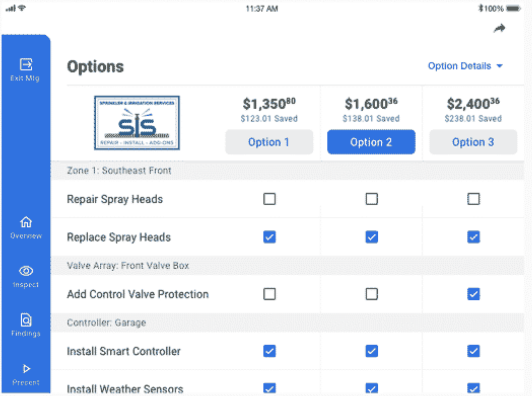532x396 pixels.
Task: Tap the Wi-Fi signal icon
Action: click(x=22, y=8)
